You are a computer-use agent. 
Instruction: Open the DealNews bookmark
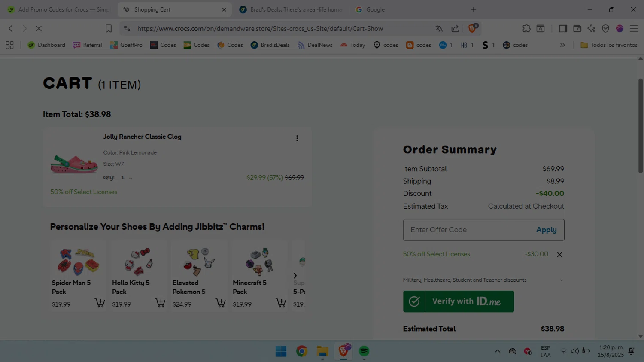(315, 45)
